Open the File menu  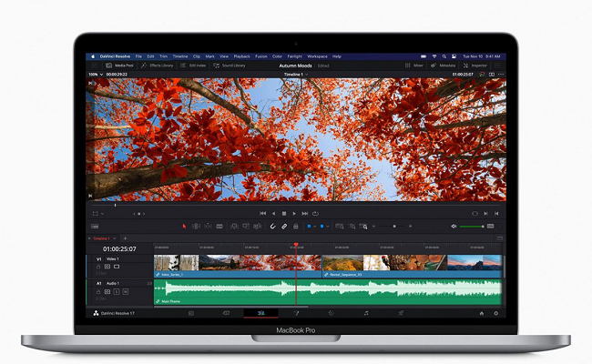[x=138, y=56]
